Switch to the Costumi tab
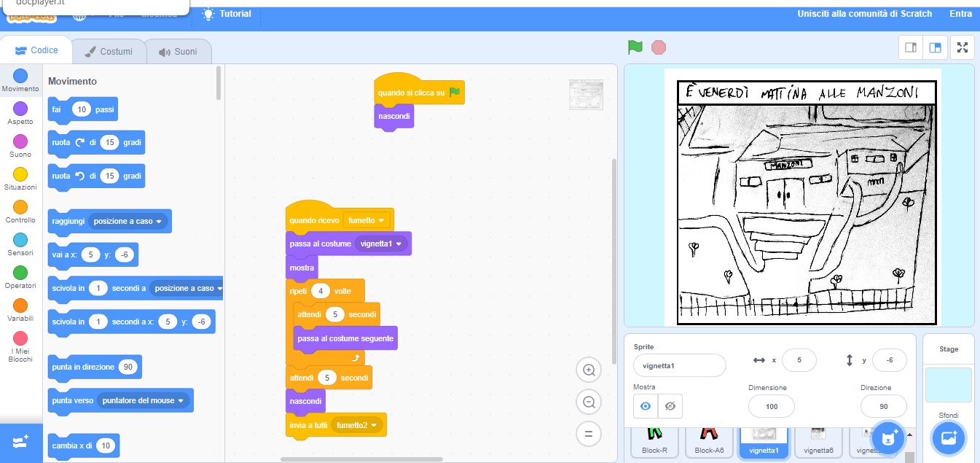The height and width of the screenshot is (463, 980). click(x=109, y=50)
